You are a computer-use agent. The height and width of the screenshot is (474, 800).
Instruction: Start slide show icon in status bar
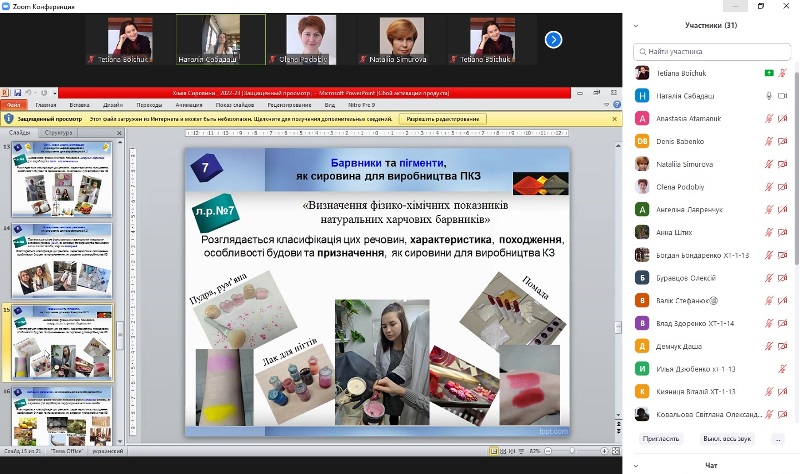click(x=521, y=451)
